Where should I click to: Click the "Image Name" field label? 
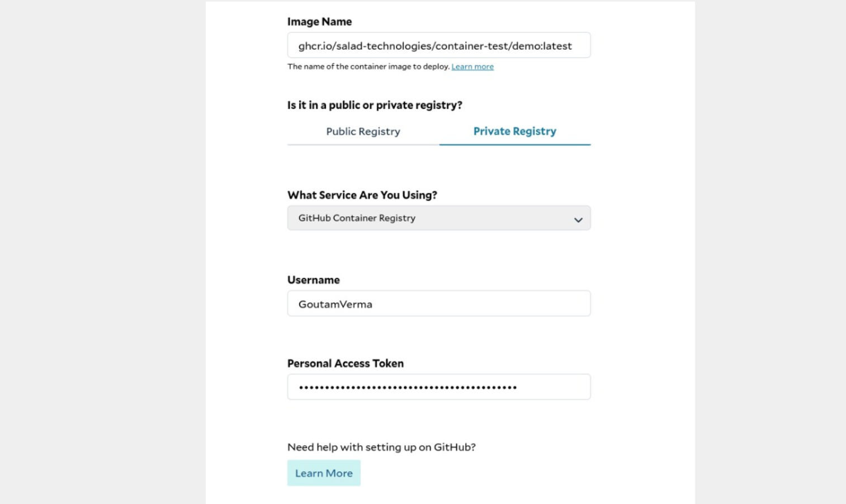[x=319, y=22]
